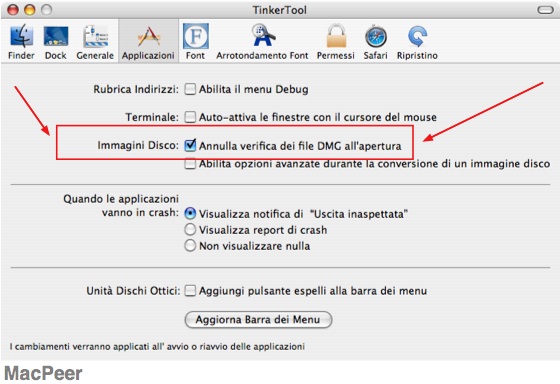
Task: Enable Auto-attiva le finestre checkbox
Action: pos(190,117)
